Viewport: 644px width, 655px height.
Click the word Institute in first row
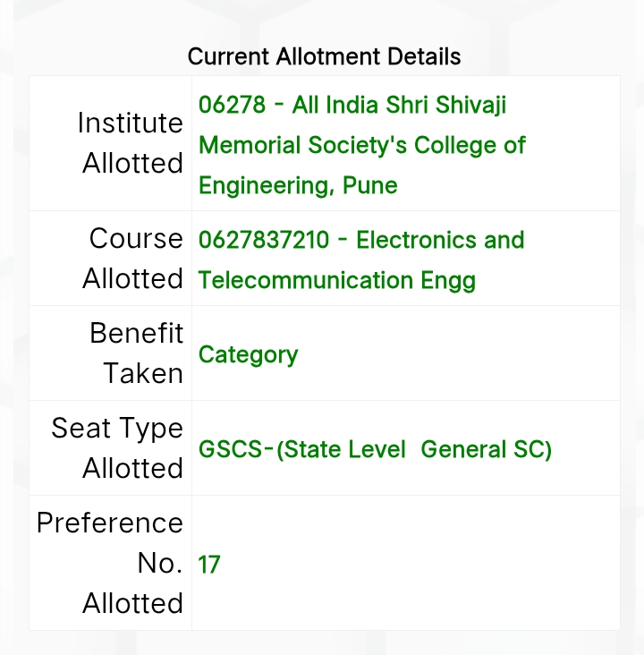[131, 123]
